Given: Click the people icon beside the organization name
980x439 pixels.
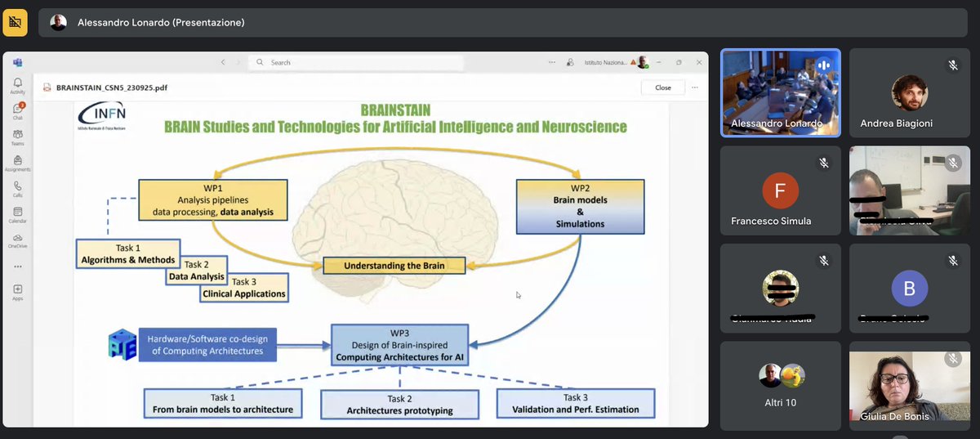Looking at the screenshot, I should tap(569, 62).
